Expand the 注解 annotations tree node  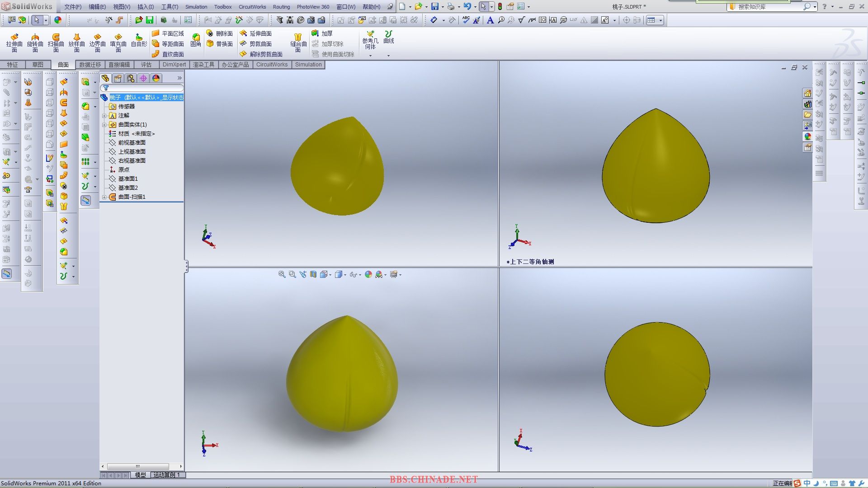click(x=104, y=116)
